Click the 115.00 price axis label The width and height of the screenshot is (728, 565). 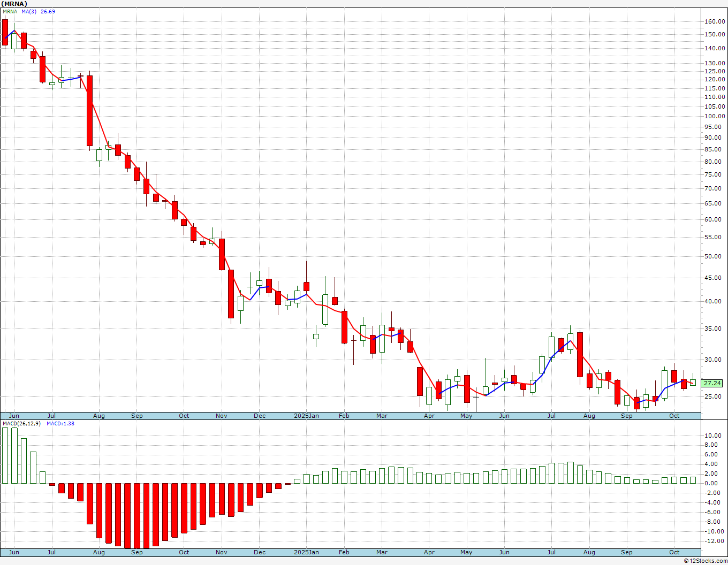tap(715, 88)
